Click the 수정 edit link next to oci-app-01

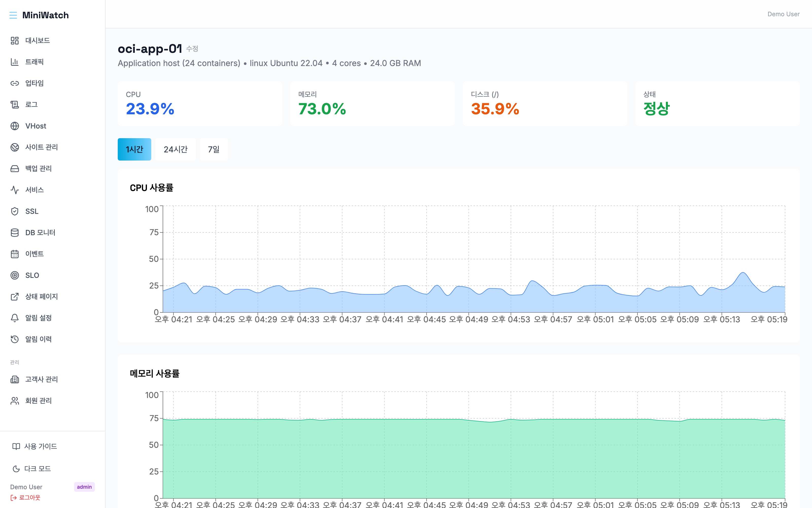(x=192, y=49)
